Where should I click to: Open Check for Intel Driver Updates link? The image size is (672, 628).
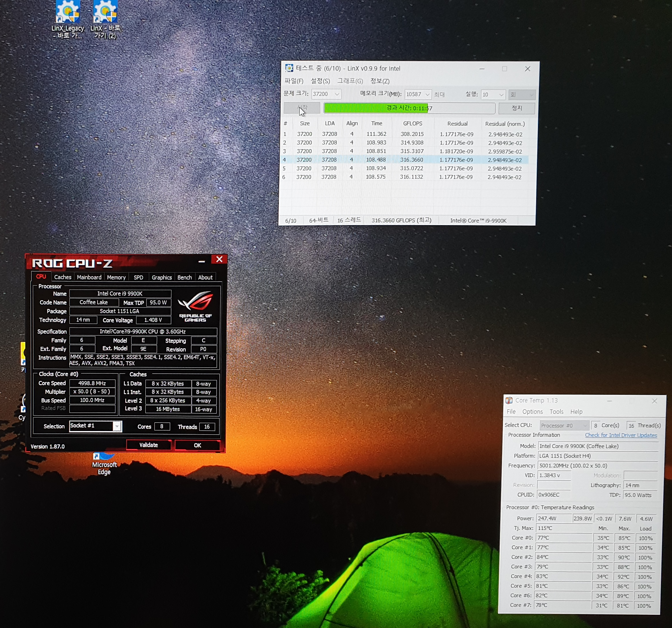pos(621,435)
